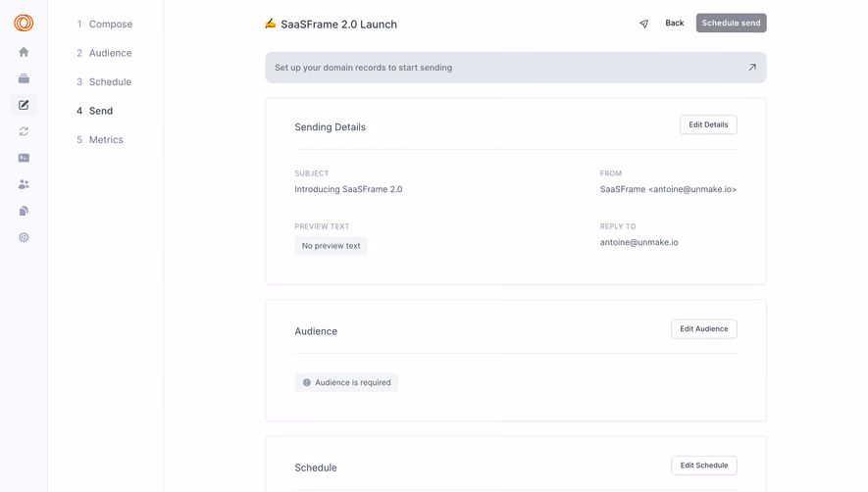The image size is (868, 492).
Task: Click the SUBJECT field label
Action: (x=312, y=173)
